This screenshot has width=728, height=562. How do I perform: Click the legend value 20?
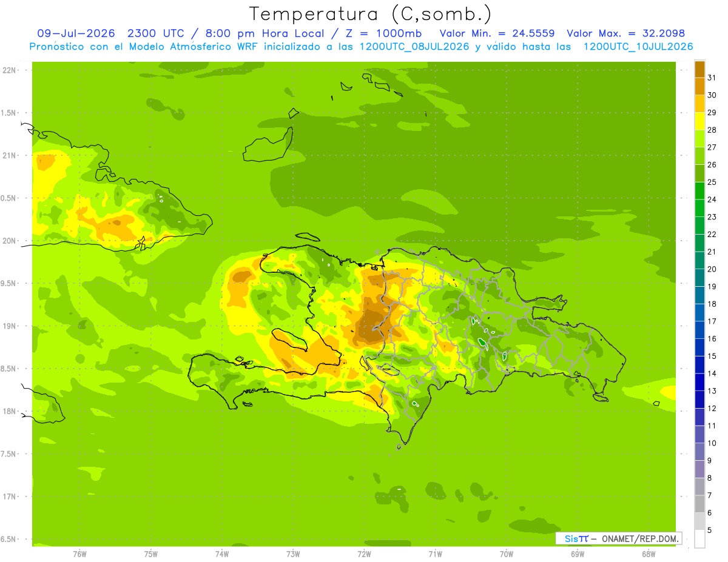coord(712,269)
